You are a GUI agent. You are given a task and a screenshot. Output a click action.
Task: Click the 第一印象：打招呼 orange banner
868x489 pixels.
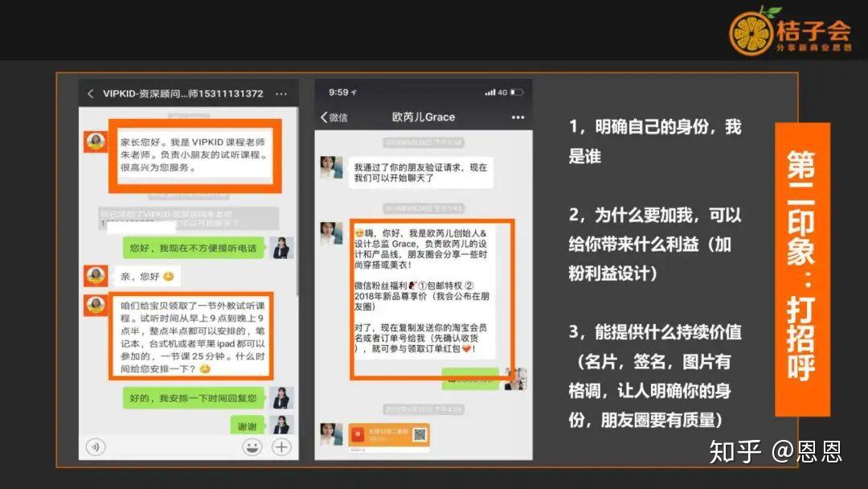pos(802,269)
